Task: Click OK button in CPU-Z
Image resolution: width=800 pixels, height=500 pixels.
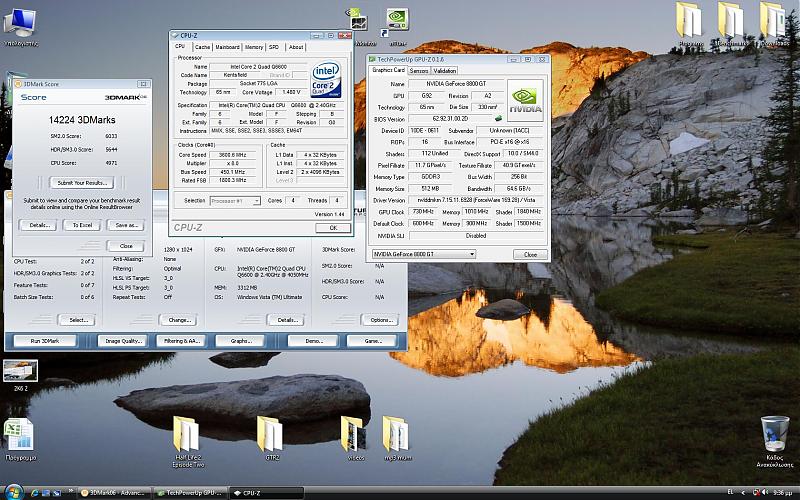Action: coord(333,228)
